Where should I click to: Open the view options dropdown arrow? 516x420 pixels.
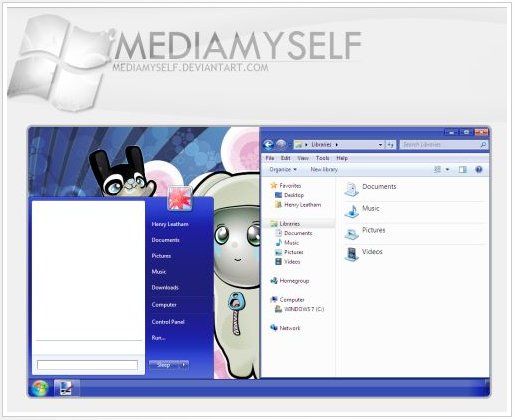447,170
